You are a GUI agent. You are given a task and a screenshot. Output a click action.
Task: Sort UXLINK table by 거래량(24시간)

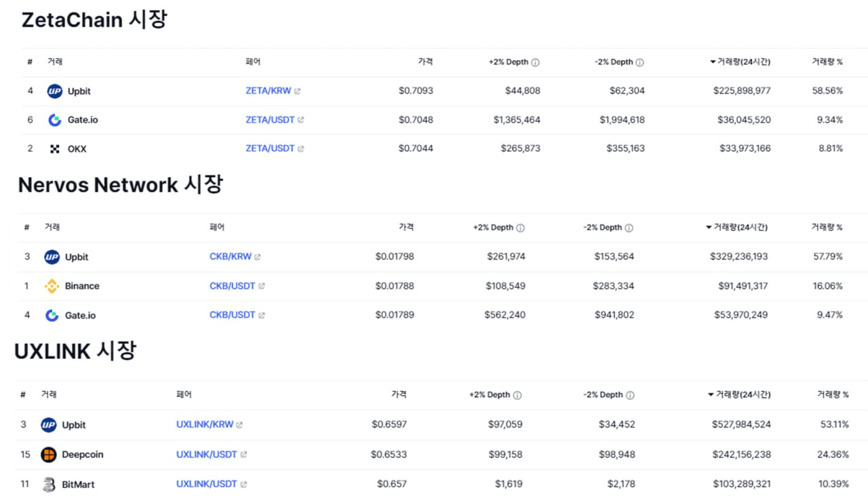pos(739,394)
